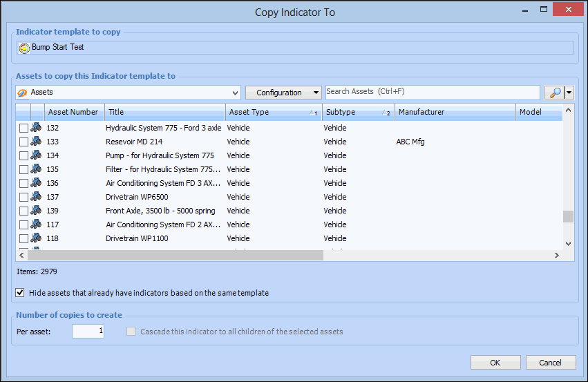Click the vehicle icon for asset 139
Screen dimensions: 588x382
36,211
